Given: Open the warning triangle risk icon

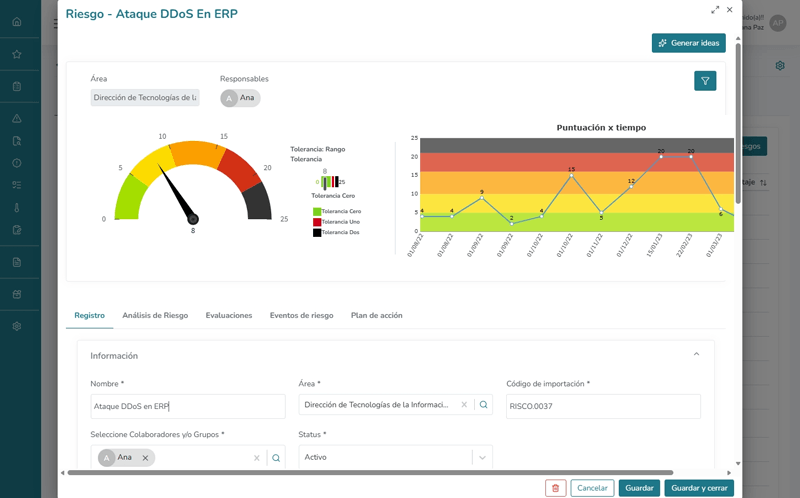Looking at the screenshot, I should click(17, 118).
